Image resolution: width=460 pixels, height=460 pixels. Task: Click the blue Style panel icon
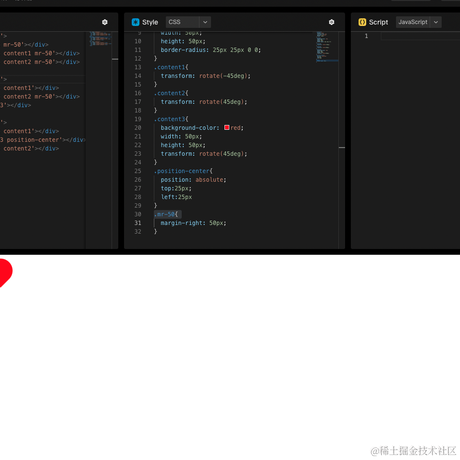[135, 22]
